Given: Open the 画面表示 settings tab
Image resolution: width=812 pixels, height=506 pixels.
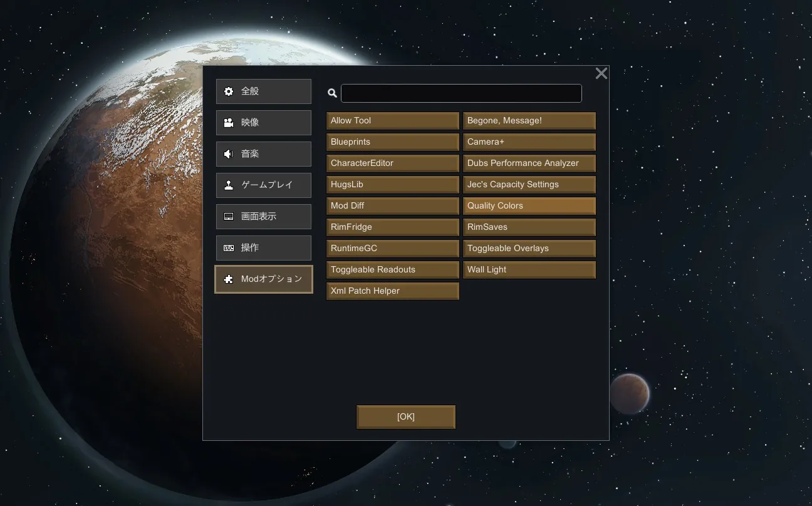Looking at the screenshot, I should (264, 217).
